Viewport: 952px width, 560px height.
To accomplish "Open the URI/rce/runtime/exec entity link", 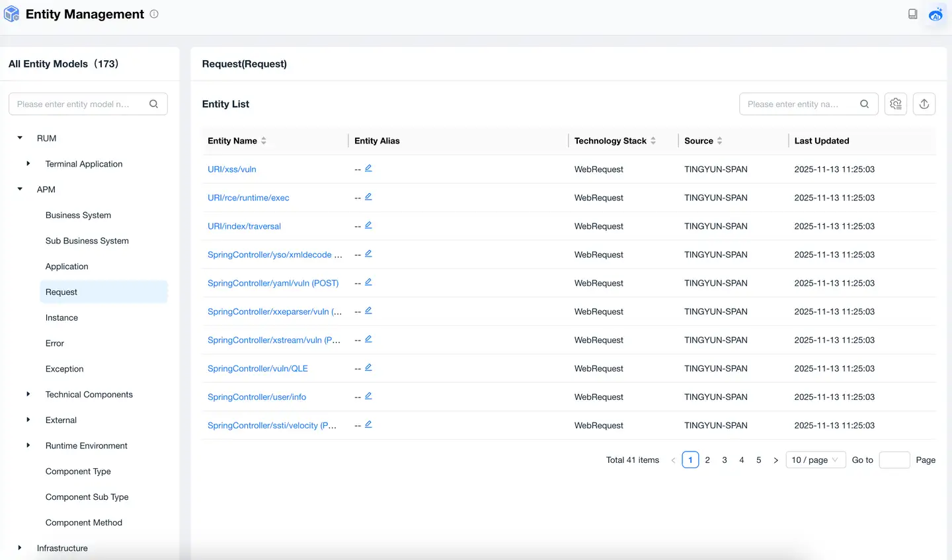I will (248, 198).
